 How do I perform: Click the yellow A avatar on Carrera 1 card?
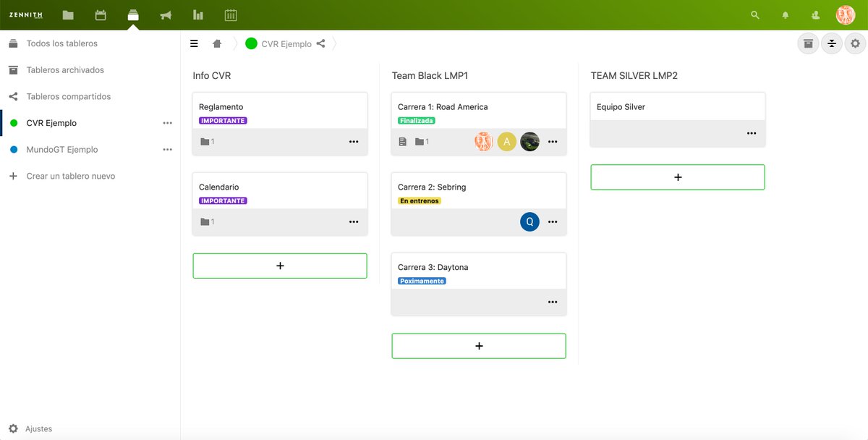point(507,142)
